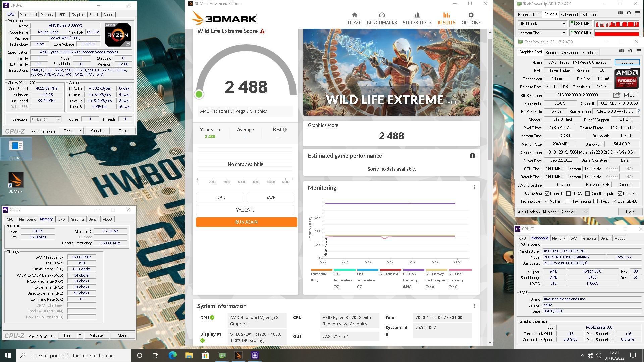Click camera icon in GPU-Z Graphics Card window
The image size is (644, 362).
tap(622, 51)
